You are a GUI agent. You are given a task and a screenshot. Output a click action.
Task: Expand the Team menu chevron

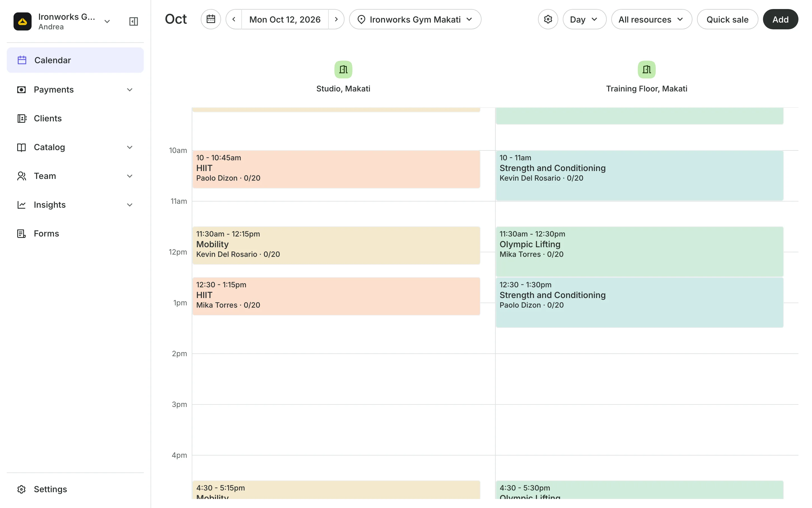pyautogui.click(x=130, y=176)
